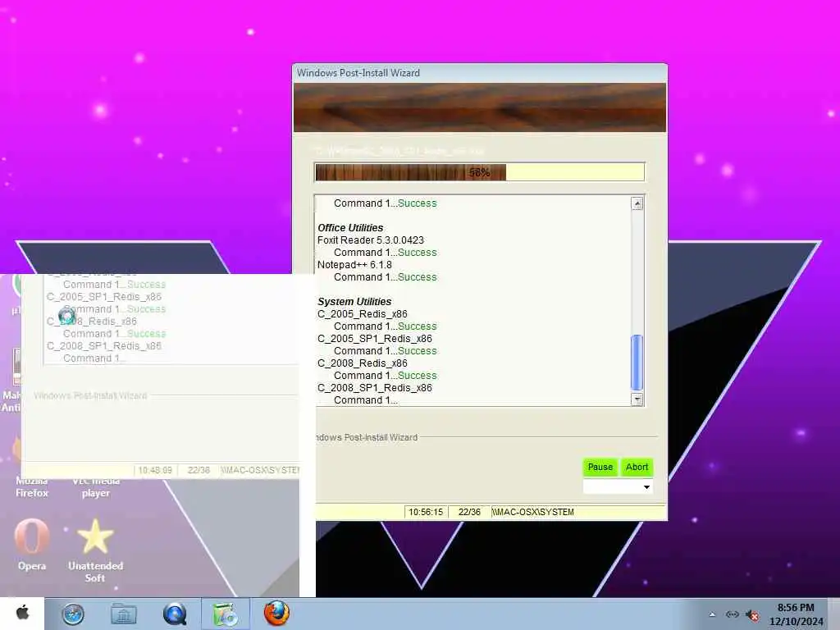
Task: Select Foxit Reader 5.3.0.0423 entry
Action: coord(371,240)
